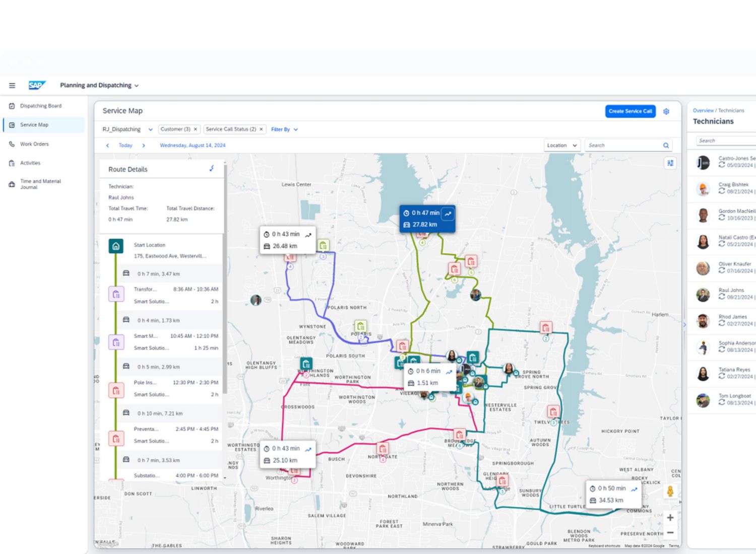Click the map layers settings icon
Viewport: 756px width, 554px height.
point(670,163)
